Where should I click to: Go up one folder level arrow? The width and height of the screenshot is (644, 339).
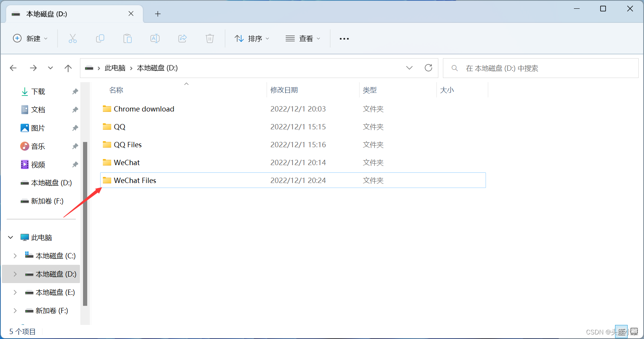pos(68,68)
